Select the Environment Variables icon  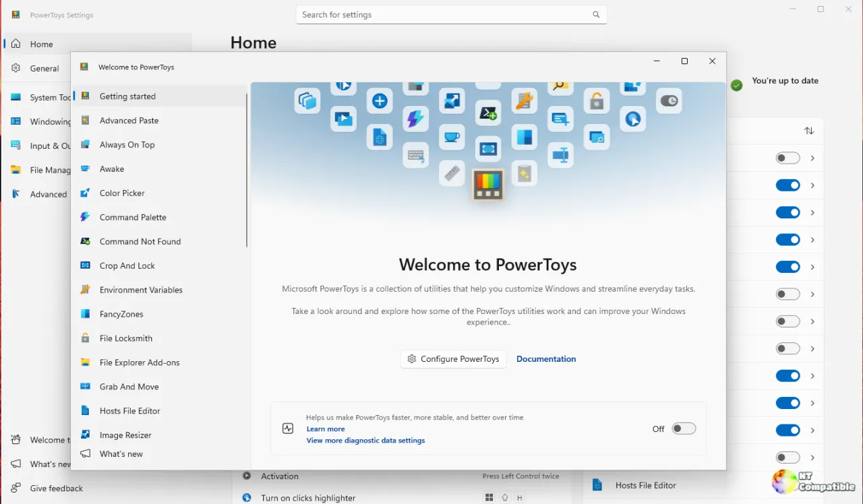85,290
